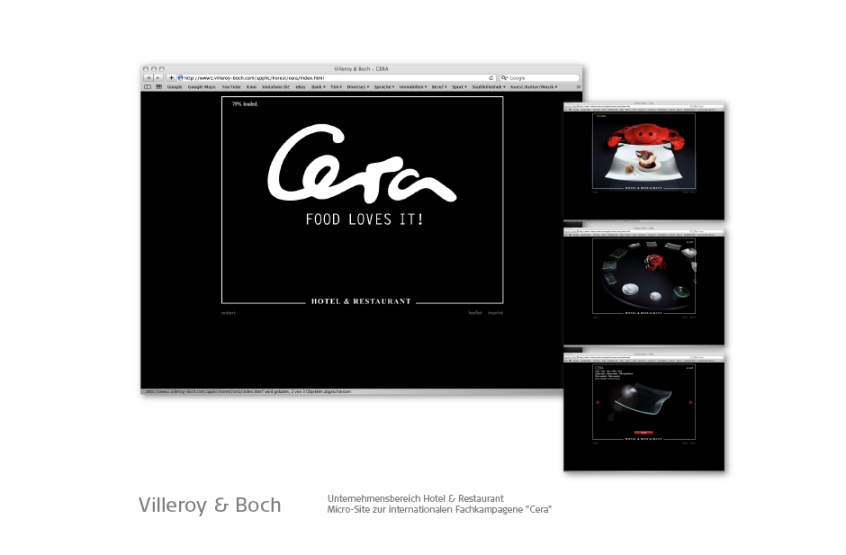
Task: Open Top Sites grid icon
Action: pyautogui.click(x=158, y=87)
